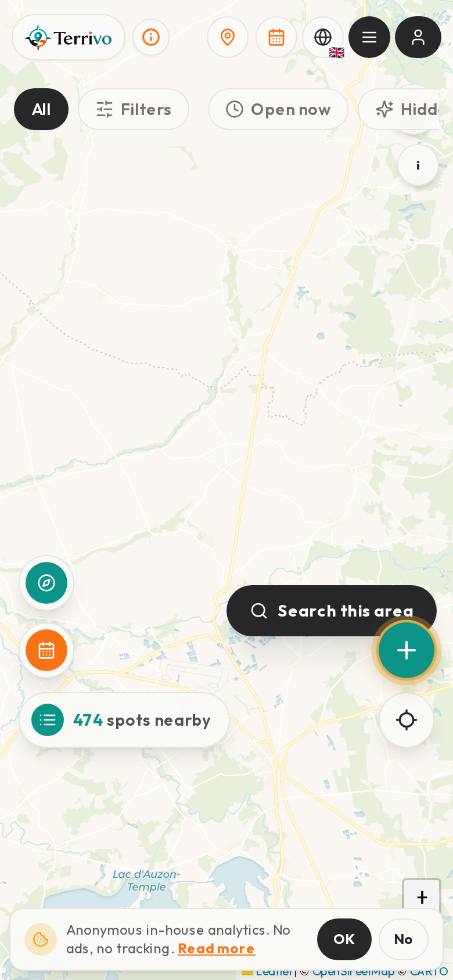Toggle the Open now filter

pyautogui.click(x=278, y=109)
